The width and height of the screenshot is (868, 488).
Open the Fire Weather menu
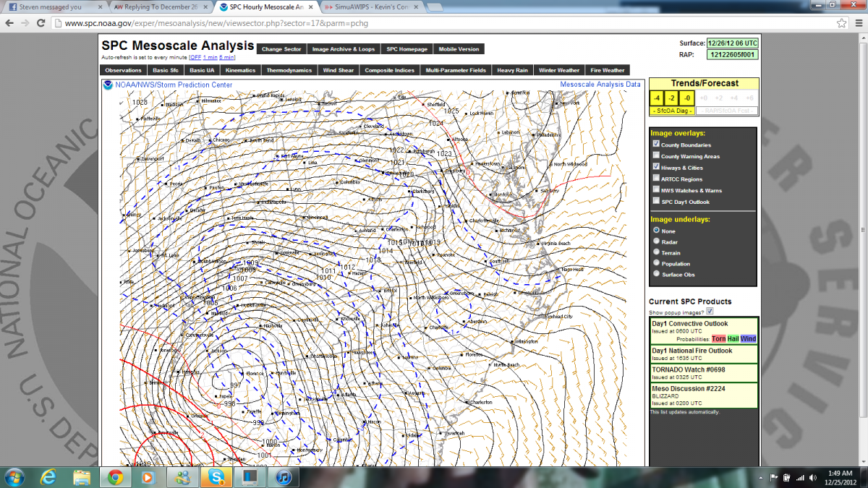[608, 70]
